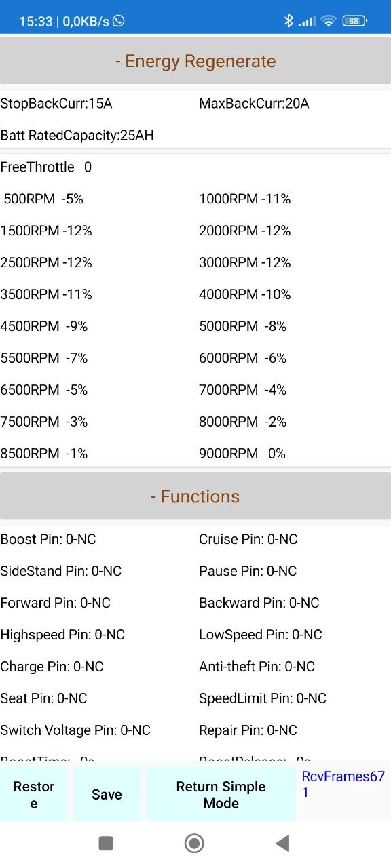Open the Boost Pin 0-NC setting

(x=48, y=539)
